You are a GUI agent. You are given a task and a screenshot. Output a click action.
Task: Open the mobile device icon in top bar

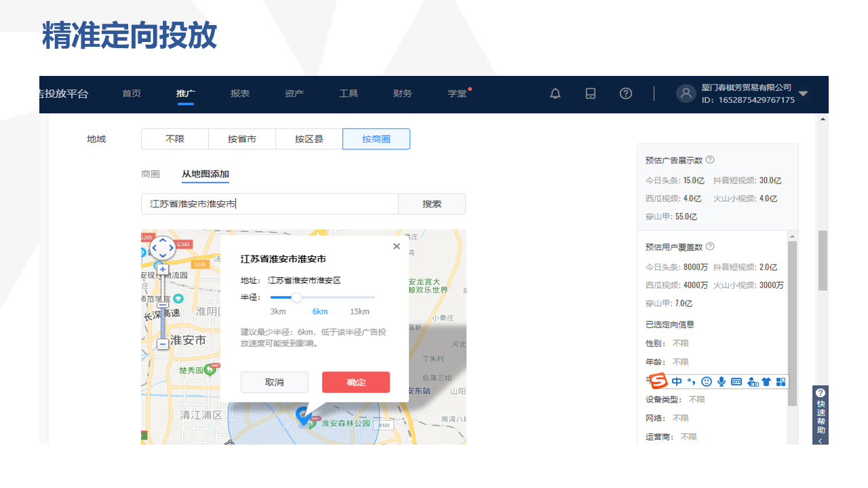tap(590, 94)
